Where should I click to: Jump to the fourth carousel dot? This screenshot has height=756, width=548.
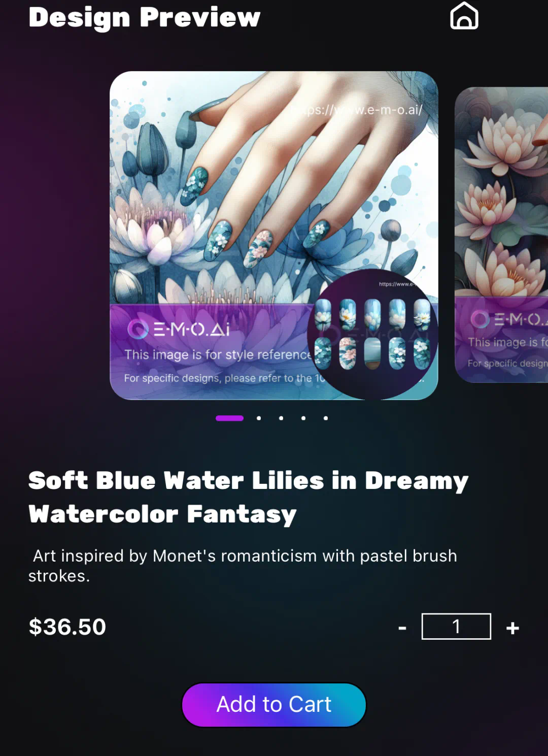303,418
